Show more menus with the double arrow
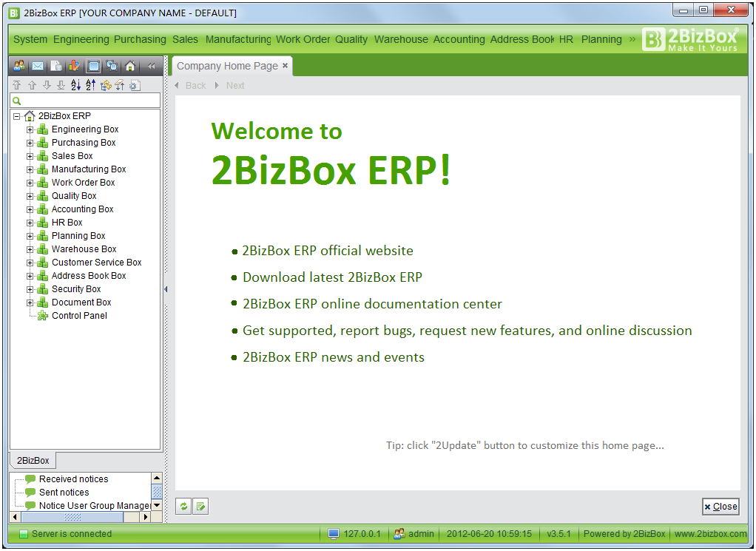 point(632,39)
